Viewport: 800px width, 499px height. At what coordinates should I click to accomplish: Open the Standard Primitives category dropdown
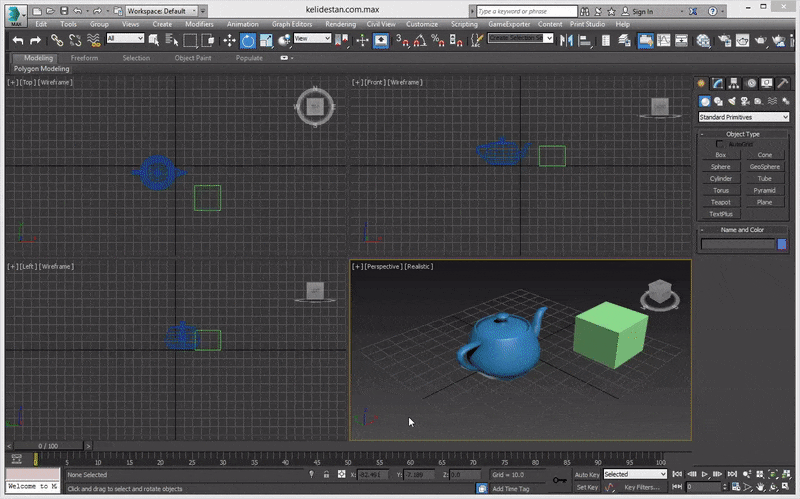pyautogui.click(x=743, y=117)
